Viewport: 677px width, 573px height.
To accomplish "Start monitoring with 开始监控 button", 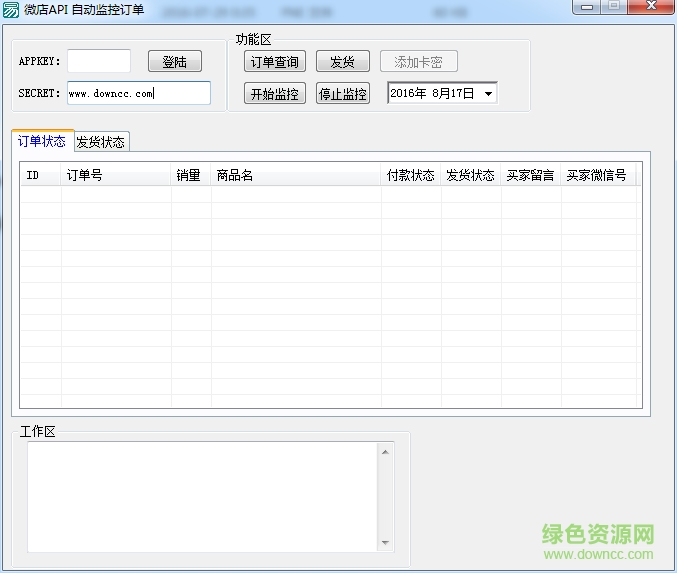I will 275,93.
